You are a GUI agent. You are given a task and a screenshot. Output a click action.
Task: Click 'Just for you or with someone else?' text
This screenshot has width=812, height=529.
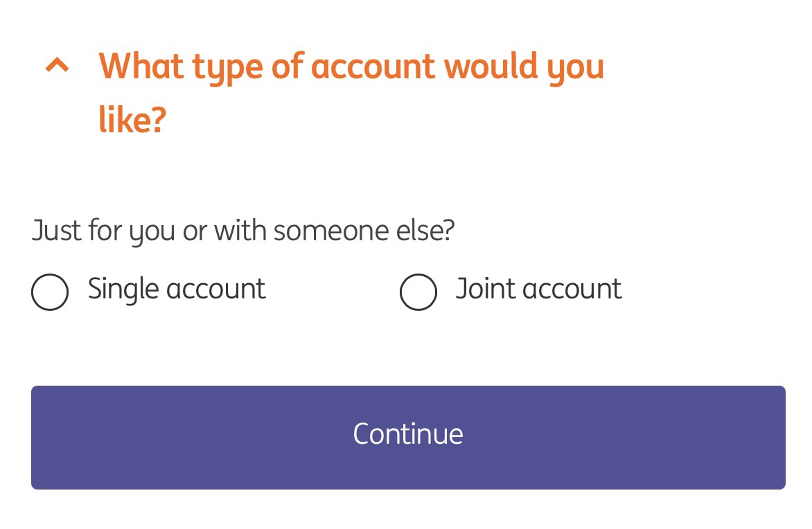coord(242,231)
